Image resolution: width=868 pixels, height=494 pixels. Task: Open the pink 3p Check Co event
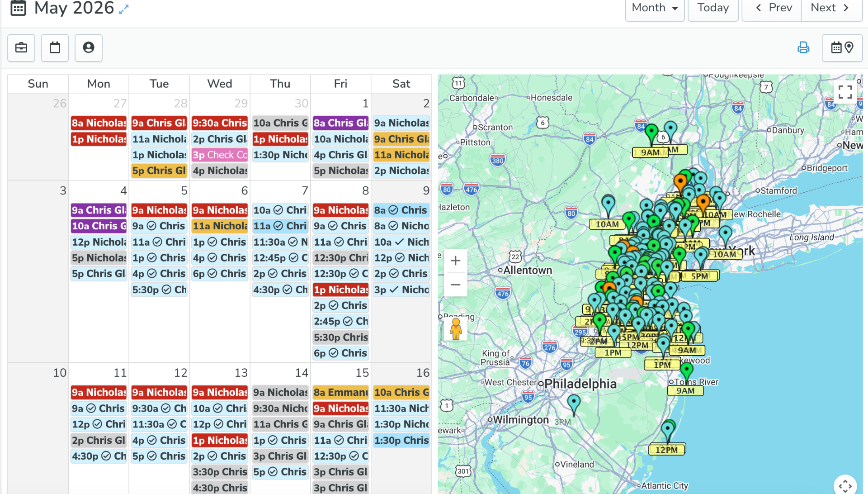tap(220, 155)
